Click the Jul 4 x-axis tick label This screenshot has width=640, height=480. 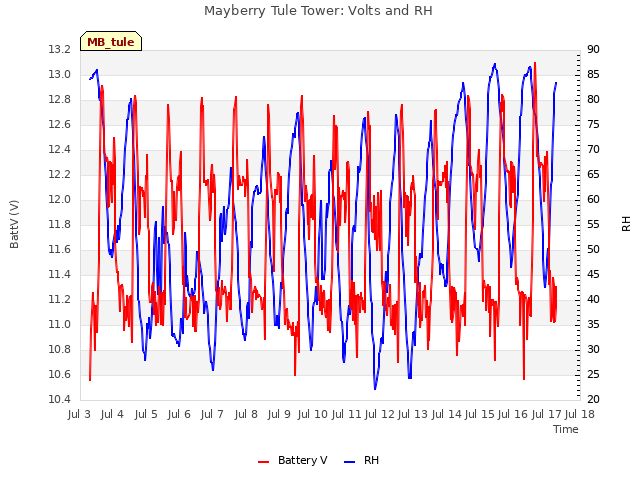coord(112,414)
